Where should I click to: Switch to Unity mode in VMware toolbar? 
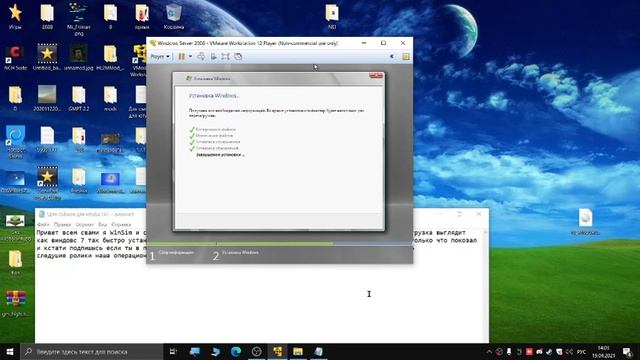tap(238, 56)
